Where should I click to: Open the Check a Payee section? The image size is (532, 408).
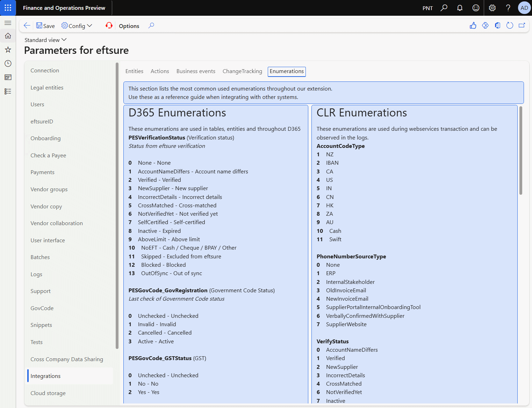(48, 156)
